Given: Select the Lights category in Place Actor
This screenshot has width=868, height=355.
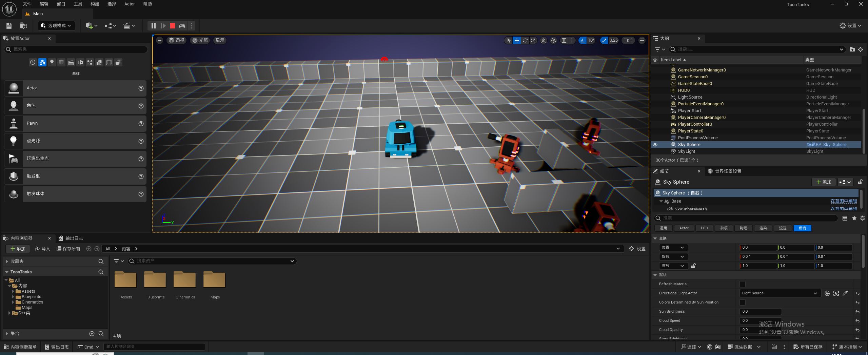Looking at the screenshot, I should coord(52,62).
